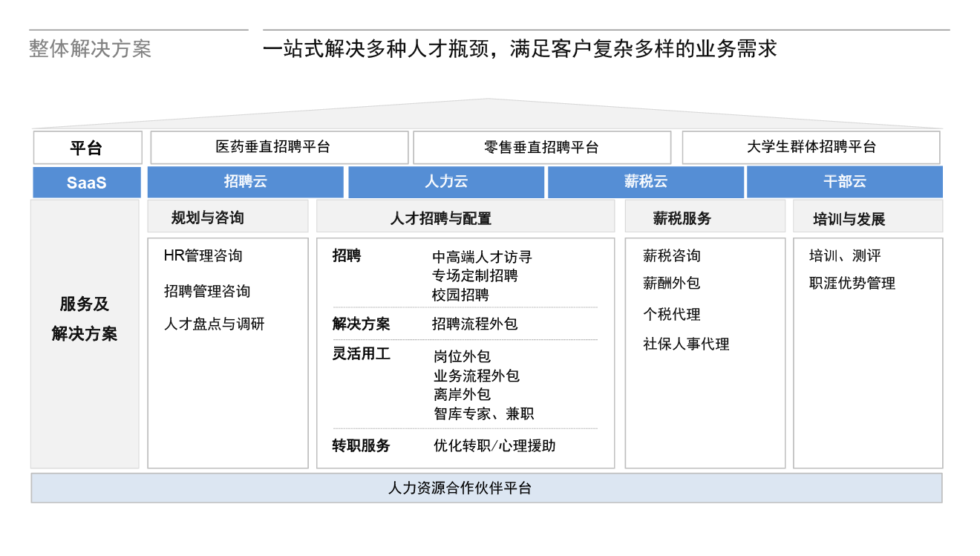Click the 薪税服务 column header
Viewport: 980px width, 556px height.
(x=705, y=216)
